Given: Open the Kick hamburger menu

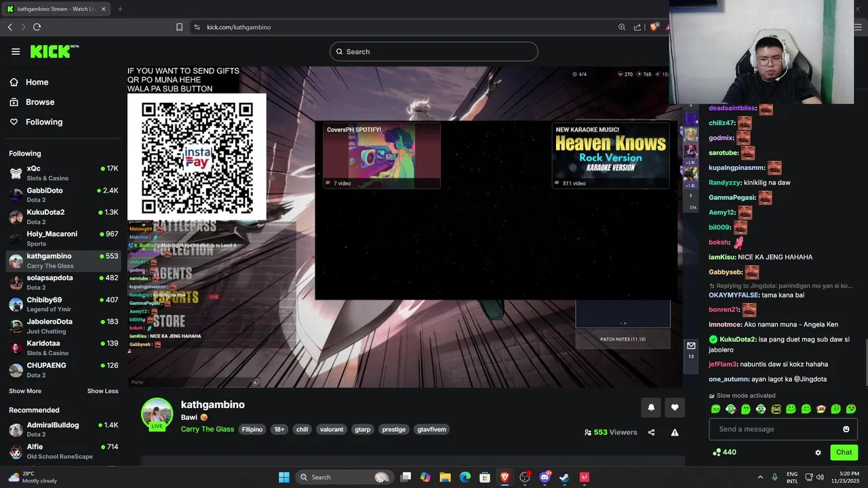Looking at the screenshot, I should tap(16, 52).
